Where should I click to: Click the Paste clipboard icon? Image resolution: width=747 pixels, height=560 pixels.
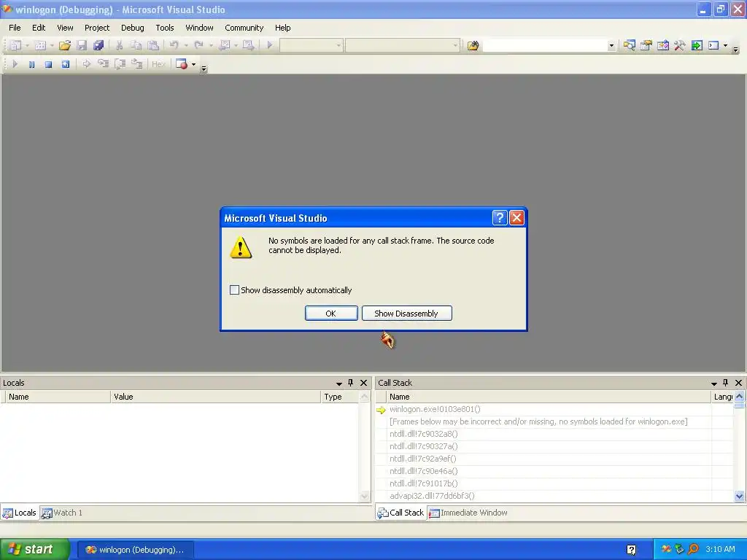click(x=153, y=45)
